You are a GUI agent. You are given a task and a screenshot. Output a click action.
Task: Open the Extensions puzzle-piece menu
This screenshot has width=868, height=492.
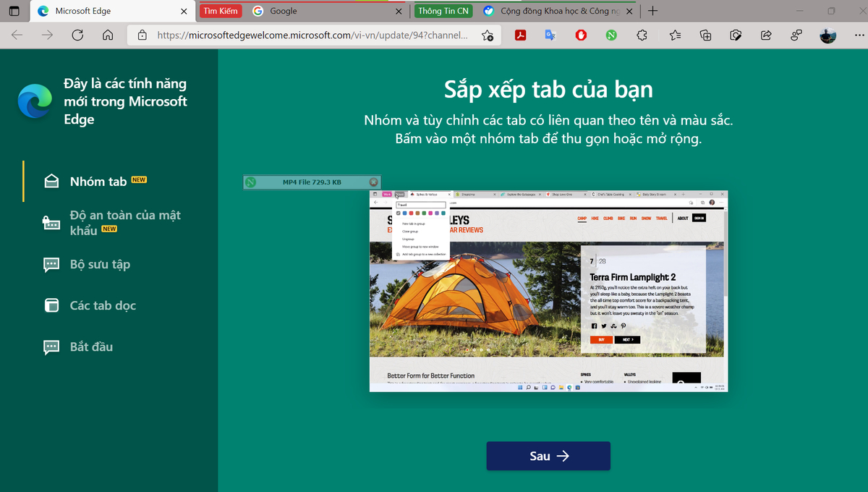[642, 35]
